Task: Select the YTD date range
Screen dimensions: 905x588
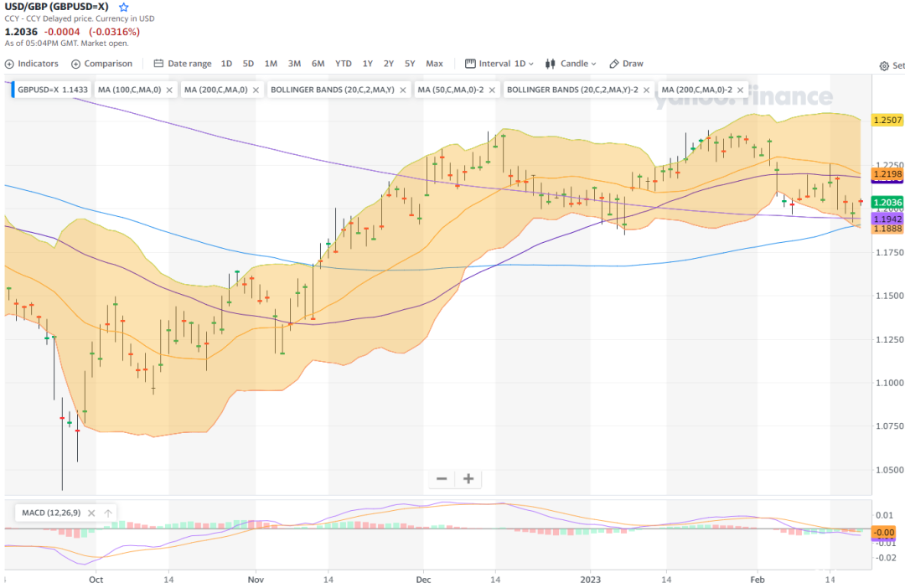Action: click(344, 64)
